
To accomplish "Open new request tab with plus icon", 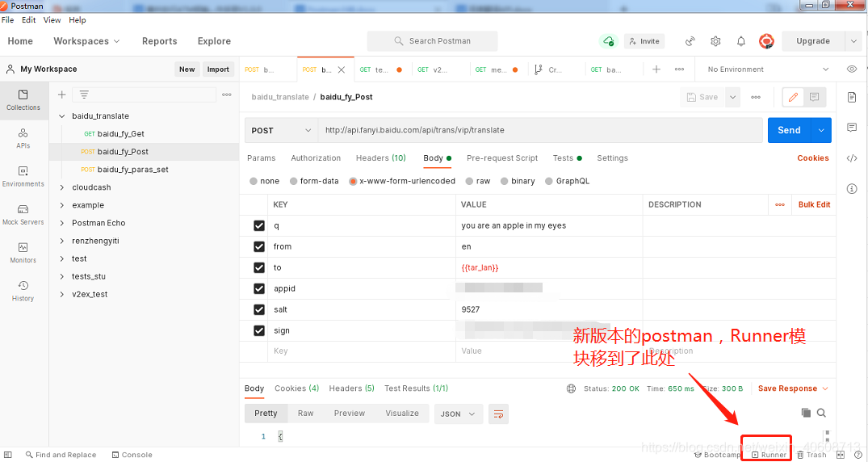I will [656, 69].
